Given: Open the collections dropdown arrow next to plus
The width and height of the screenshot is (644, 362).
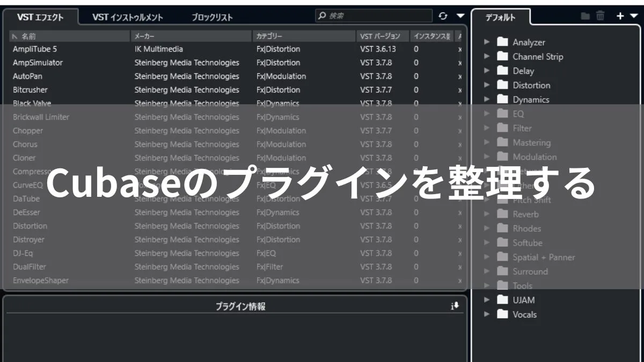Looking at the screenshot, I should pos(633,16).
